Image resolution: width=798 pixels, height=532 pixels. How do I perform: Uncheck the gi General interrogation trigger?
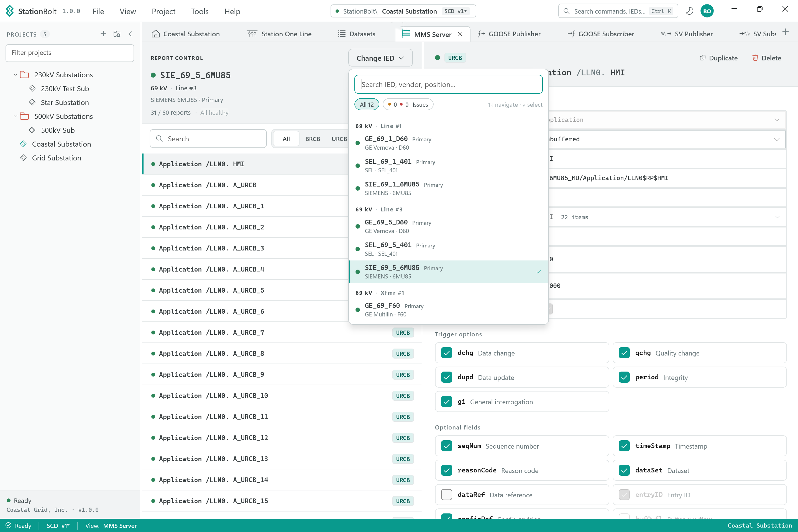pyautogui.click(x=446, y=402)
